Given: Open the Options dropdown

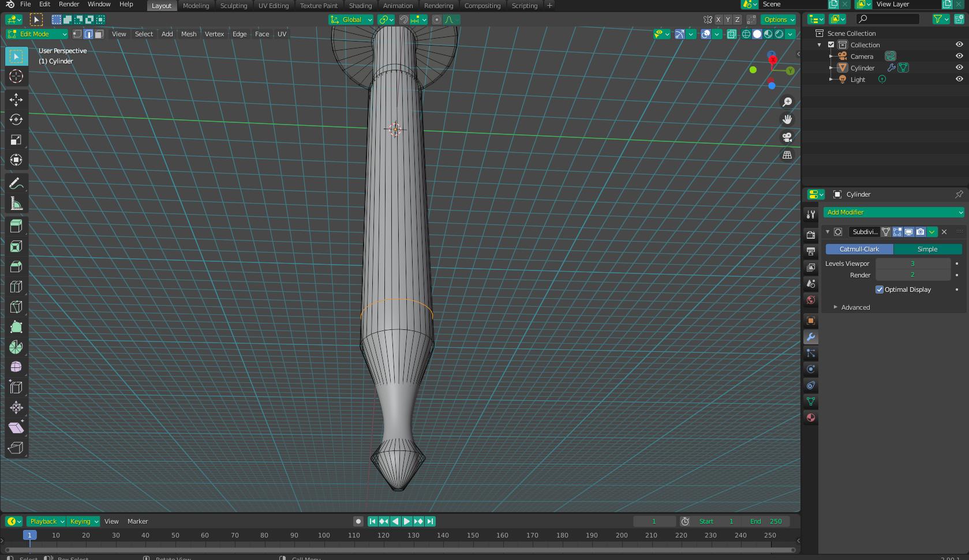Looking at the screenshot, I should tap(779, 20).
